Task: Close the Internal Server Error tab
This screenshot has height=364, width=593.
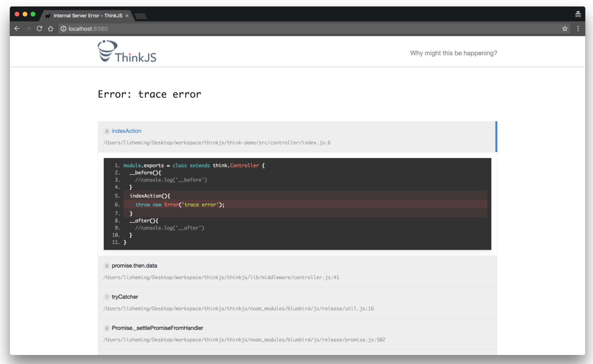Action: pos(127,16)
